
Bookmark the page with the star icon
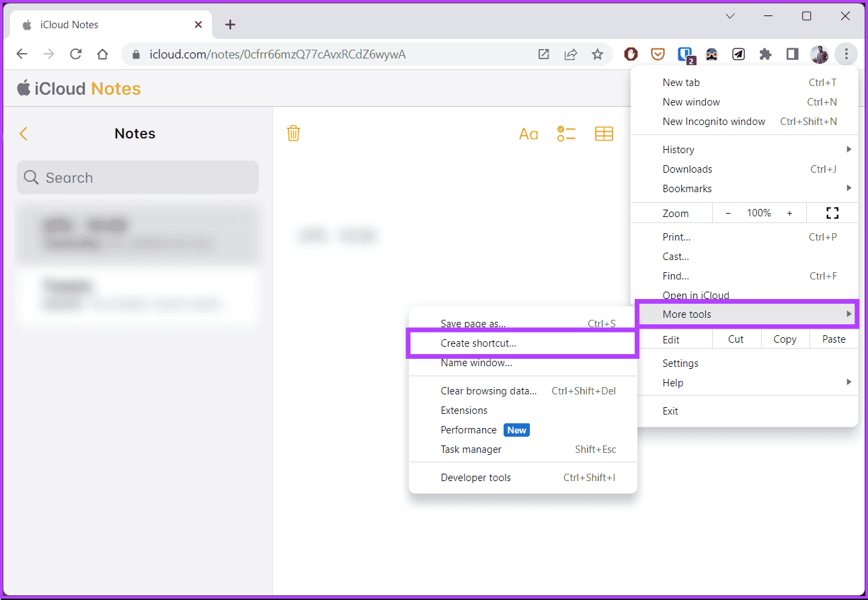[598, 54]
